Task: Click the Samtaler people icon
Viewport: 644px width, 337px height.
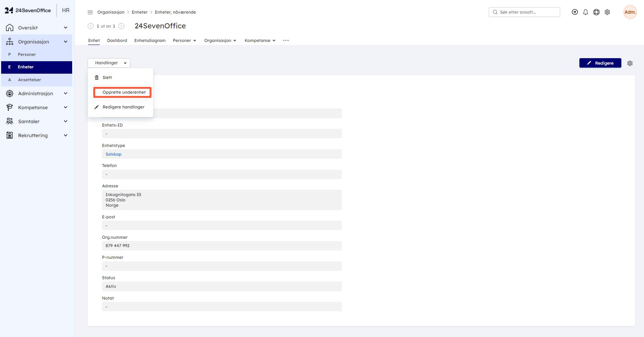Action: [x=10, y=121]
